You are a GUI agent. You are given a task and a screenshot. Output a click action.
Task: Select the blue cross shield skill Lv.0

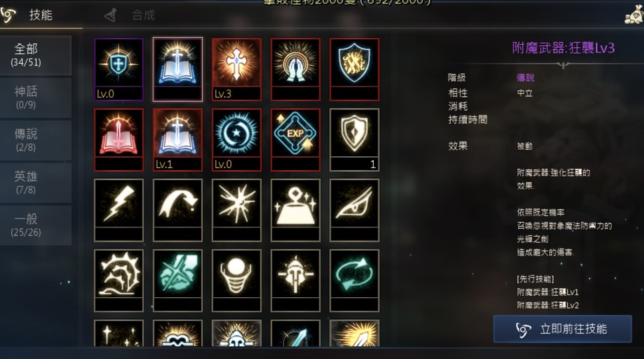point(119,69)
